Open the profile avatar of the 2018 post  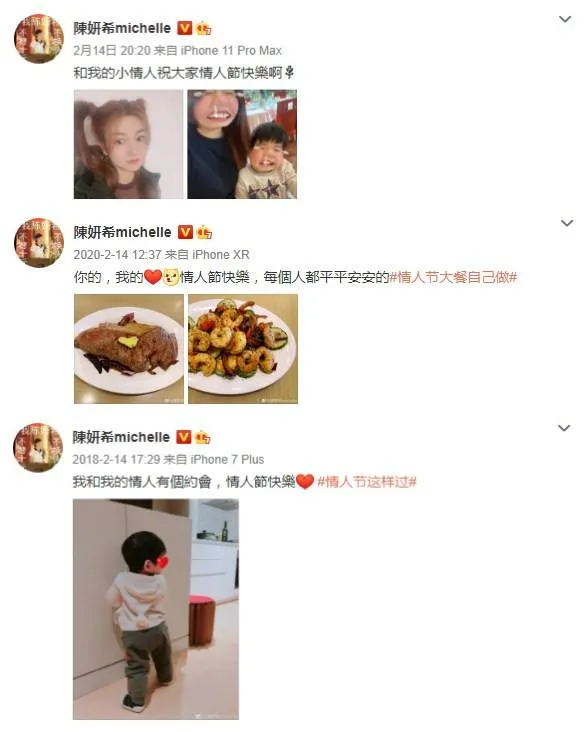(38, 447)
